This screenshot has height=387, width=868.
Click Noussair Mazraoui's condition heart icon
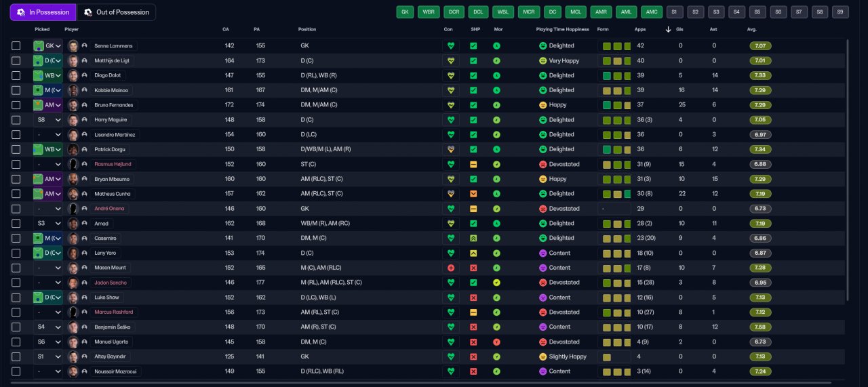tap(450, 371)
